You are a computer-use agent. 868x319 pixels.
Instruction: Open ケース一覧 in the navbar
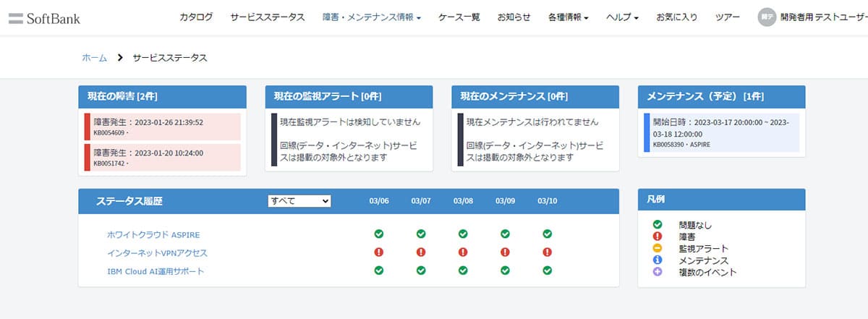pos(459,17)
